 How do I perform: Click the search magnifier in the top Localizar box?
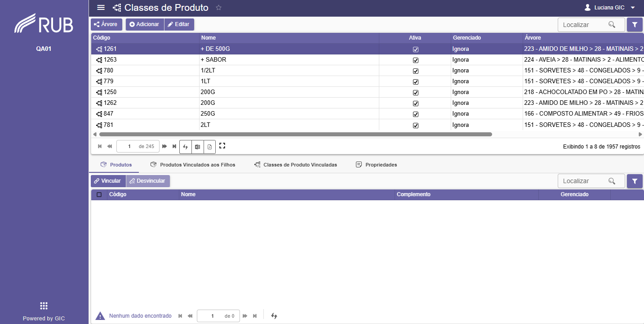tap(612, 25)
